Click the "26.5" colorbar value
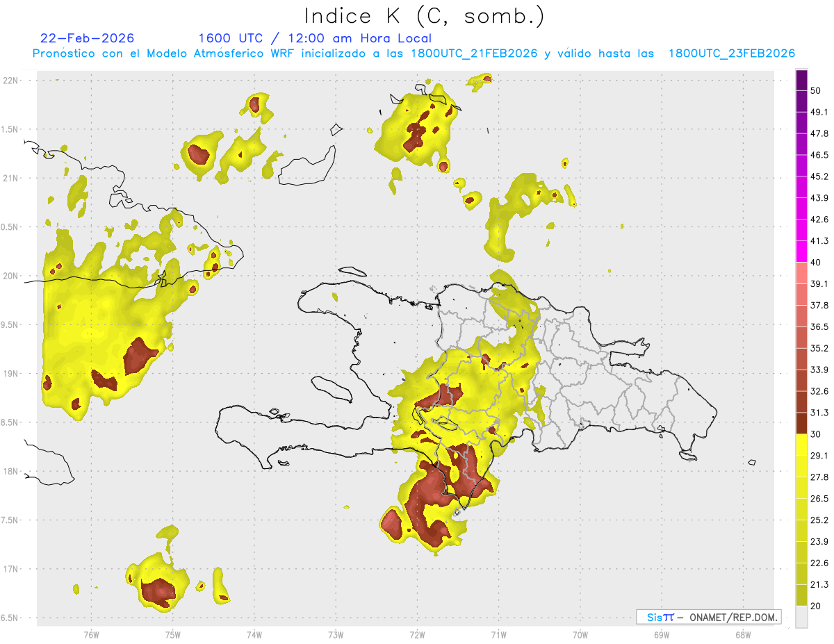This screenshot has height=644, width=834. tap(819, 499)
